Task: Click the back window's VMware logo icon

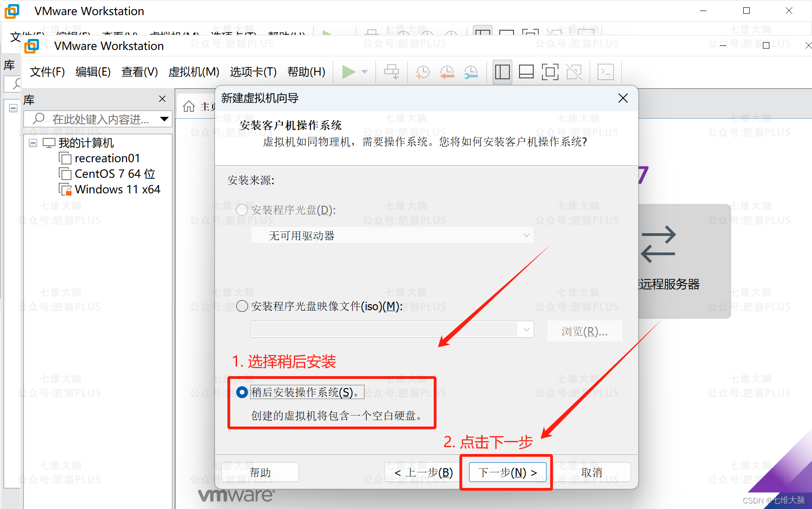Action: [12, 11]
